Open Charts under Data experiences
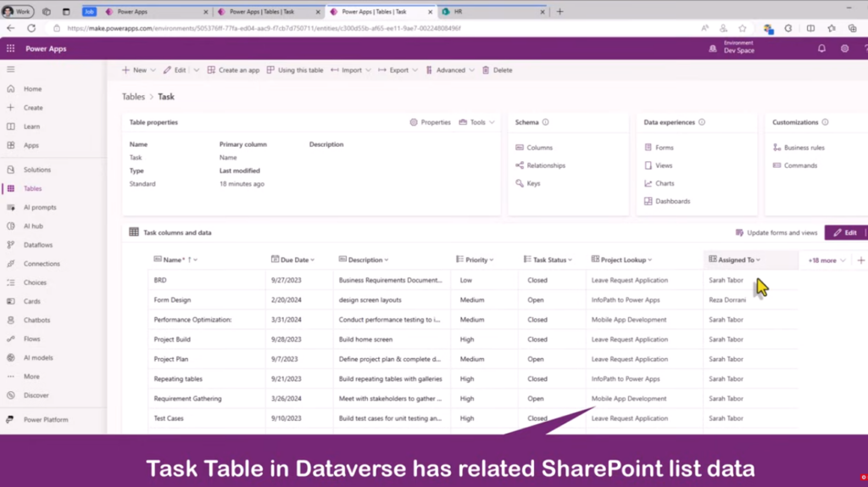Viewport: 868px width, 487px height. click(x=659, y=183)
